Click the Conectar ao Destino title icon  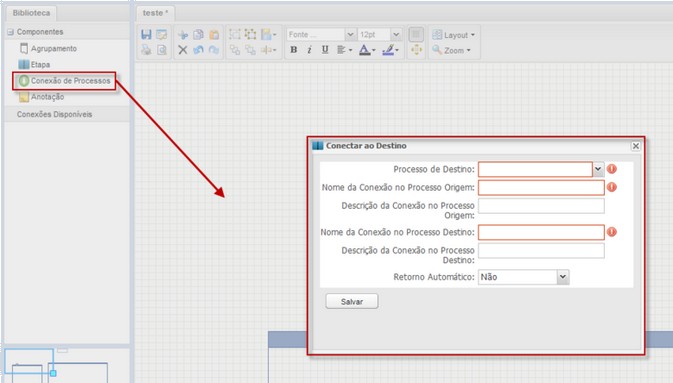pos(318,146)
